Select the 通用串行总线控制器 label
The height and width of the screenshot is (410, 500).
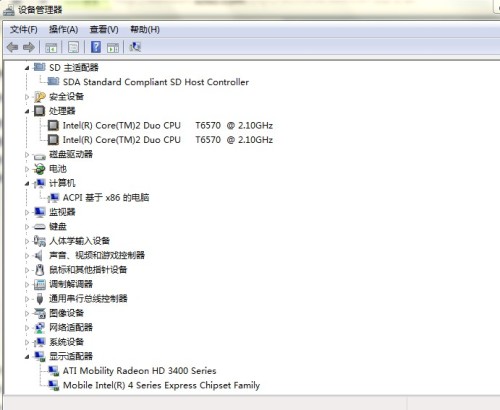point(88,298)
